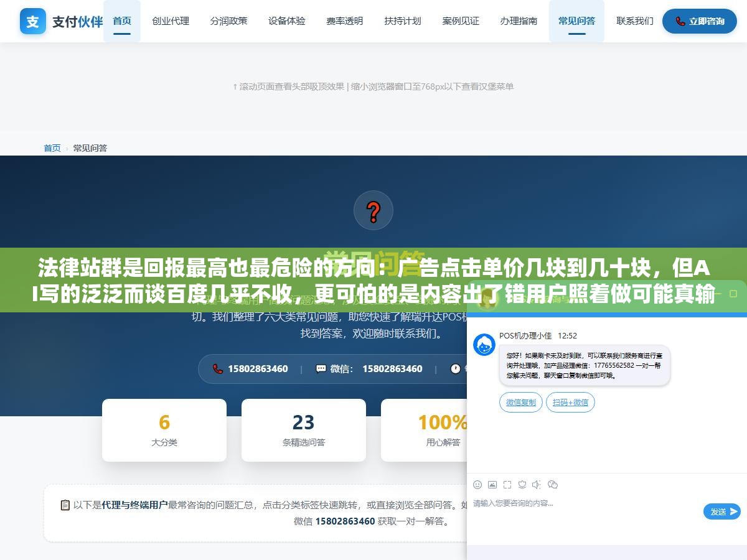Click the screenshot capture icon in chat
747x560 pixels.
tap(507, 485)
